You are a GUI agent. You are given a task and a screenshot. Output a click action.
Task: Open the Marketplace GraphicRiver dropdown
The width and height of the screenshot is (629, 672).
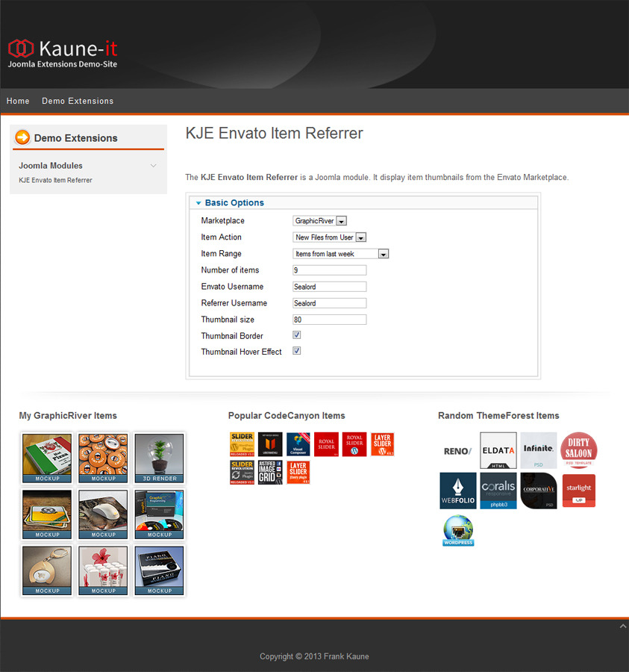pos(320,221)
